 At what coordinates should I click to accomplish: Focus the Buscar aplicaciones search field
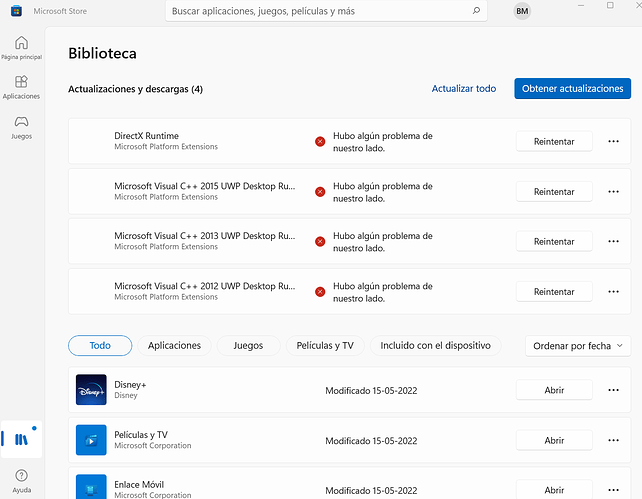pos(326,11)
